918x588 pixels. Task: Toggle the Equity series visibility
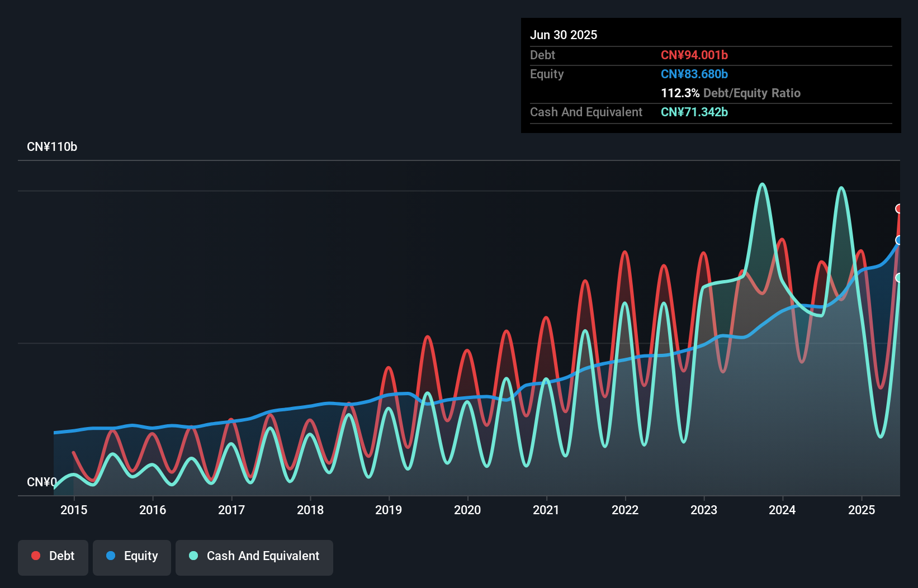[131, 556]
